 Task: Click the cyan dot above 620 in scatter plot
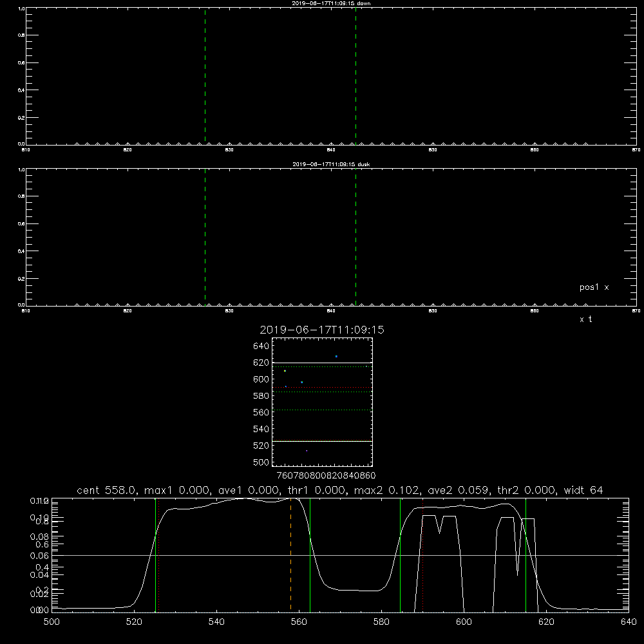tap(336, 357)
